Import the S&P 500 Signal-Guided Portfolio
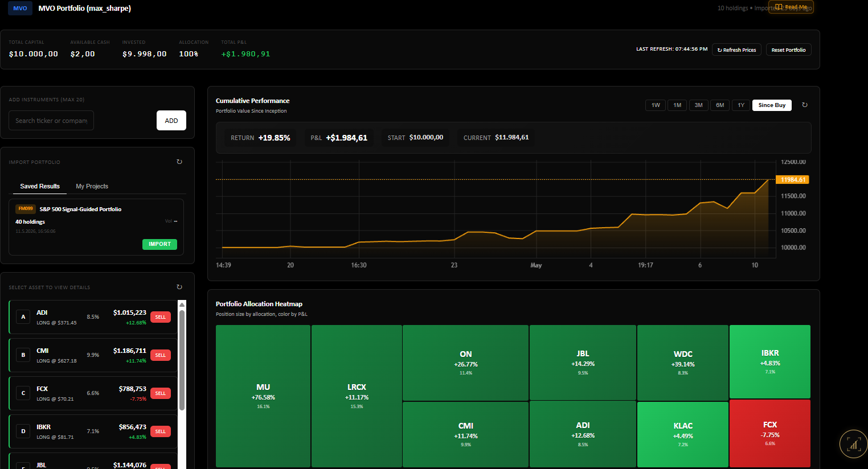This screenshot has width=868, height=469. [159, 244]
